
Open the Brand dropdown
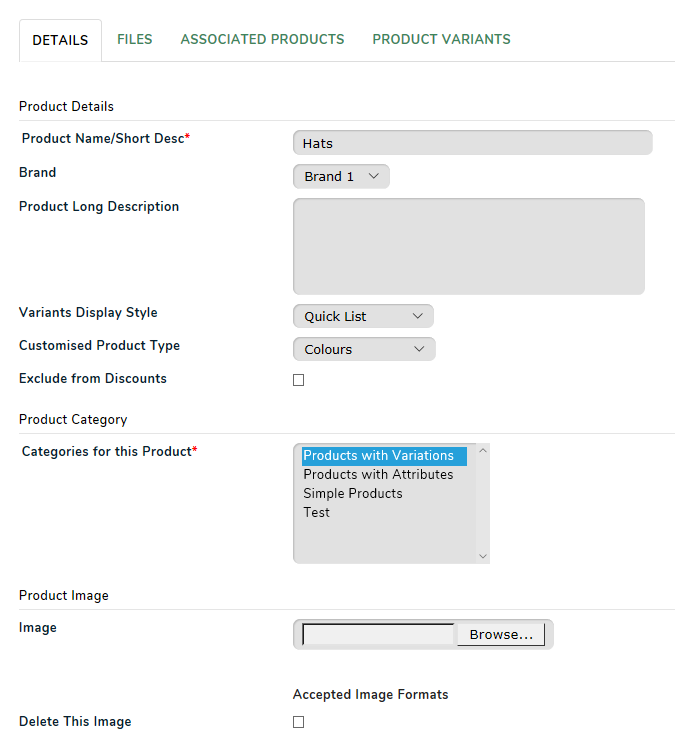pos(341,176)
